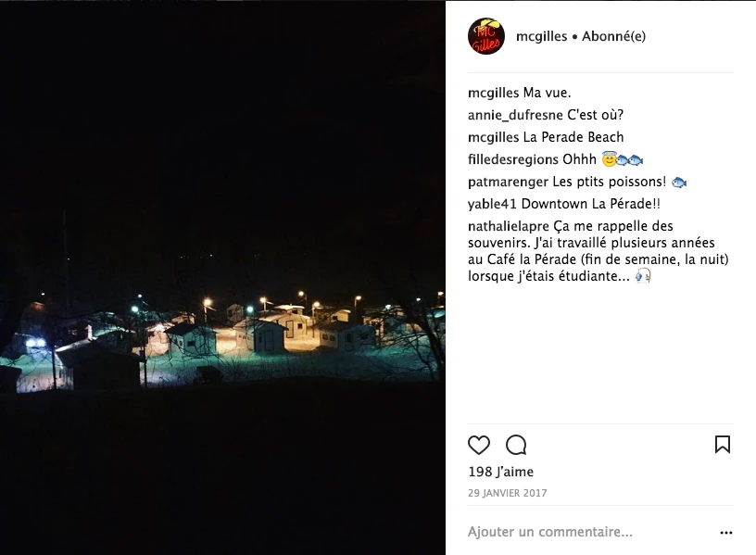
Task: Open the MC Gilles profile picture
Action: (x=486, y=36)
